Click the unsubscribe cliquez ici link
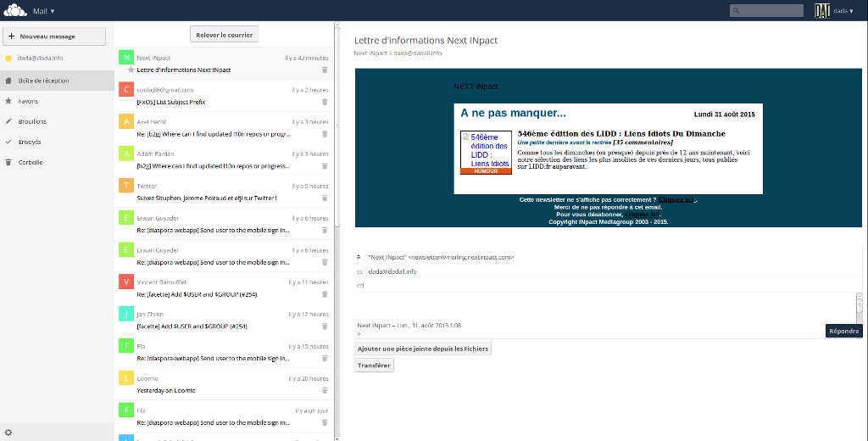The width and height of the screenshot is (868, 441). pyautogui.click(x=643, y=215)
